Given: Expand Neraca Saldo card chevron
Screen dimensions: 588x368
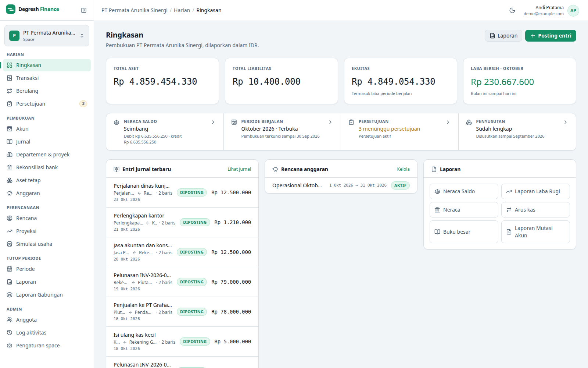Looking at the screenshot, I should click(x=213, y=122).
